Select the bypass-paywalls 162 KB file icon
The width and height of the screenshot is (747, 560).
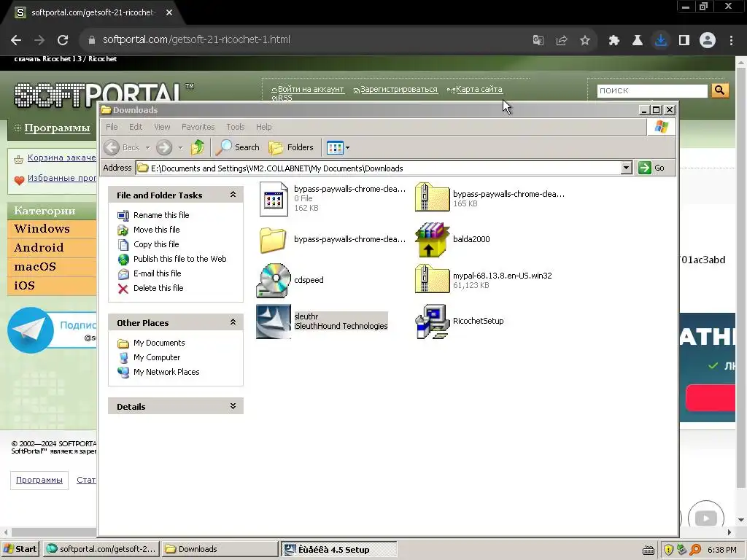click(x=274, y=199)
